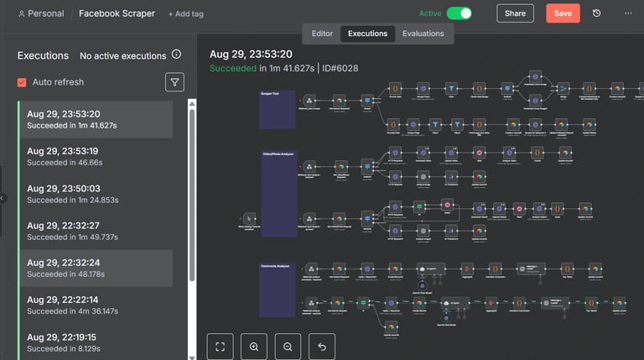Switch to the Evaluations tab

click(x=423, y=34)
